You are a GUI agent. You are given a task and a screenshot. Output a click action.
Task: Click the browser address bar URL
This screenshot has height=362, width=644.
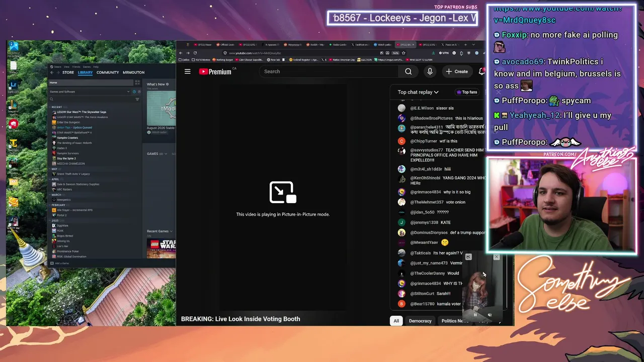click(255, 53)
